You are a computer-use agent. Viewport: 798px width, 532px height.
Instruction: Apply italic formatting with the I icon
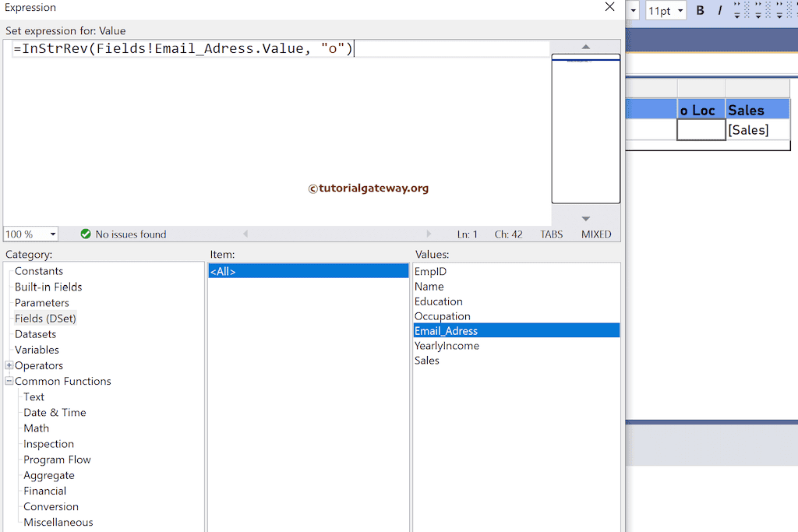tap(722, 10)
